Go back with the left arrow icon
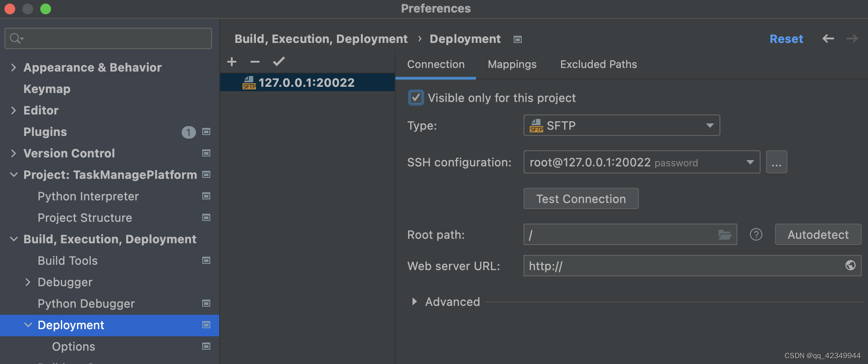868x364 pixels. [828, 38]
